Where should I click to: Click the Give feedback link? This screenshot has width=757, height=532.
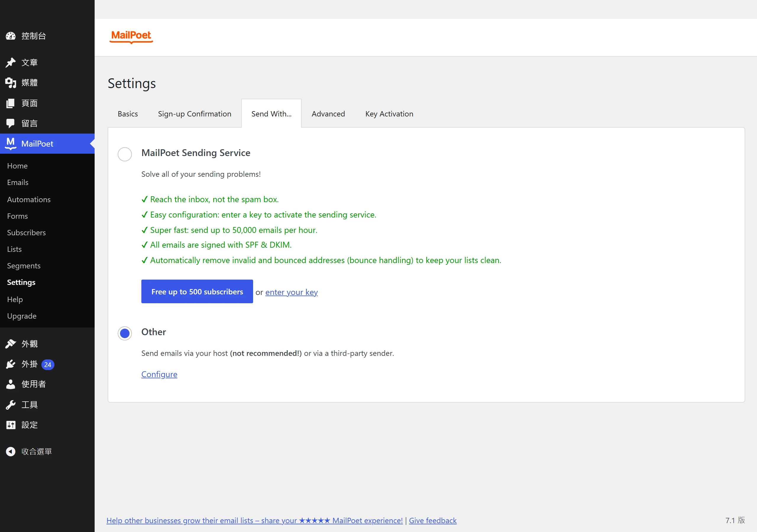433,520
